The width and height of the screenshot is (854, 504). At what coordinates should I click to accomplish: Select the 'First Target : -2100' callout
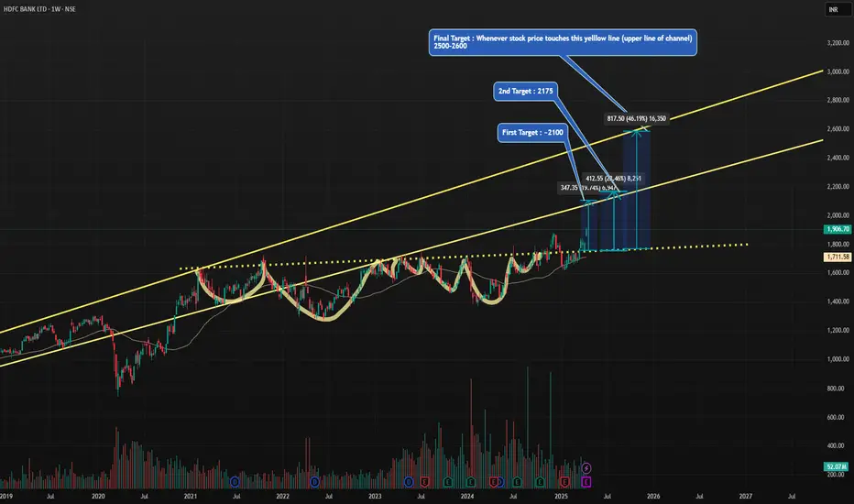pos(532,132)
